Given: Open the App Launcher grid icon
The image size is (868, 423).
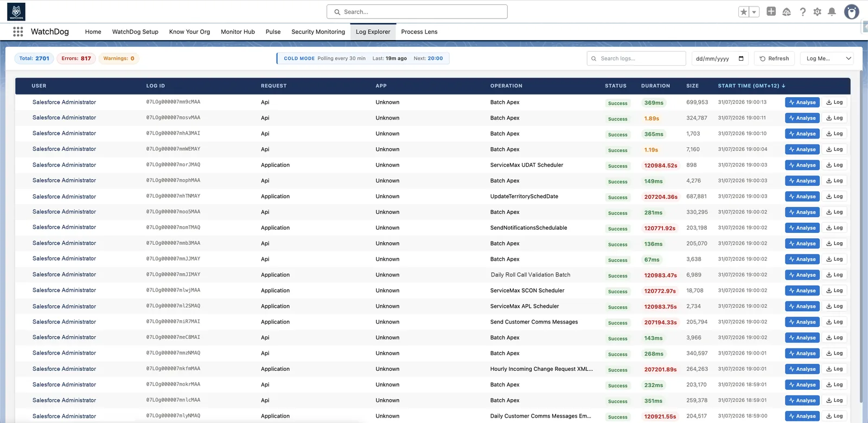Looking at the screenshot, I should pyautogui.click(x=18, y=31).
